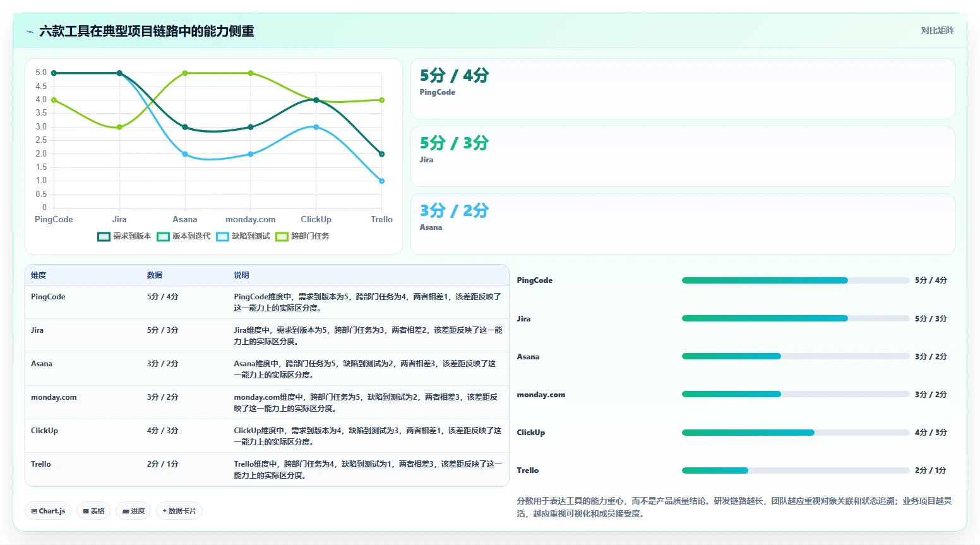Click the ClickUp label on chart axis

[316, 220]
